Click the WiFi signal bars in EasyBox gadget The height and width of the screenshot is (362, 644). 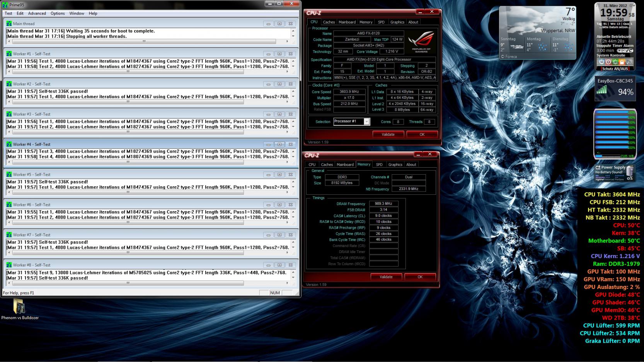coord(601,90)
